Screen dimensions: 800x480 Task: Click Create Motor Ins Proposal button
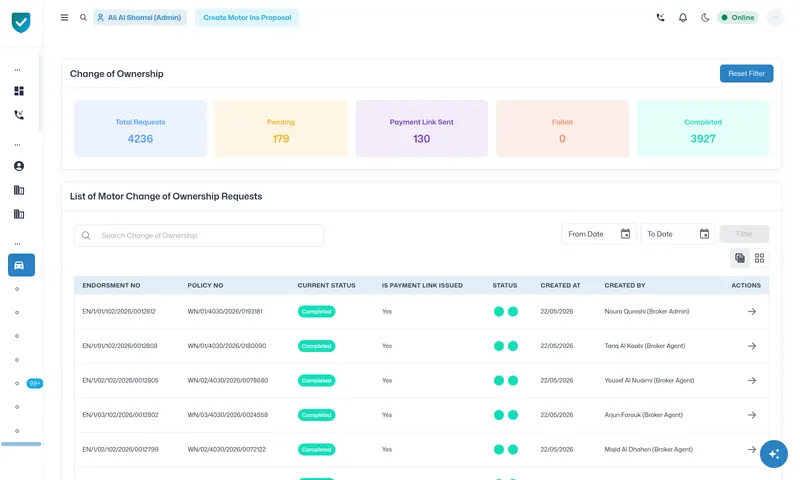point(247,17)
